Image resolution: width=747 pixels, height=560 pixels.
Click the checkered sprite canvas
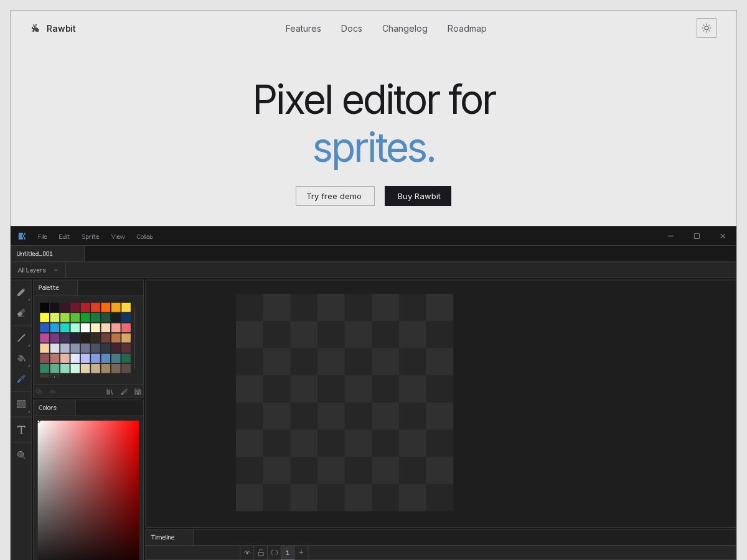coord(344,403)
